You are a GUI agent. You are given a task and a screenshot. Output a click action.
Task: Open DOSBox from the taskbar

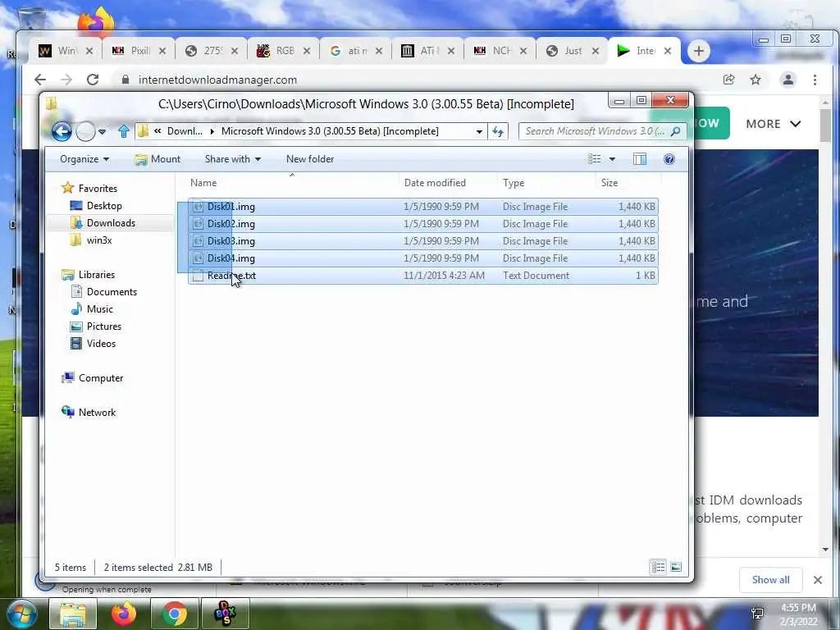225,614
